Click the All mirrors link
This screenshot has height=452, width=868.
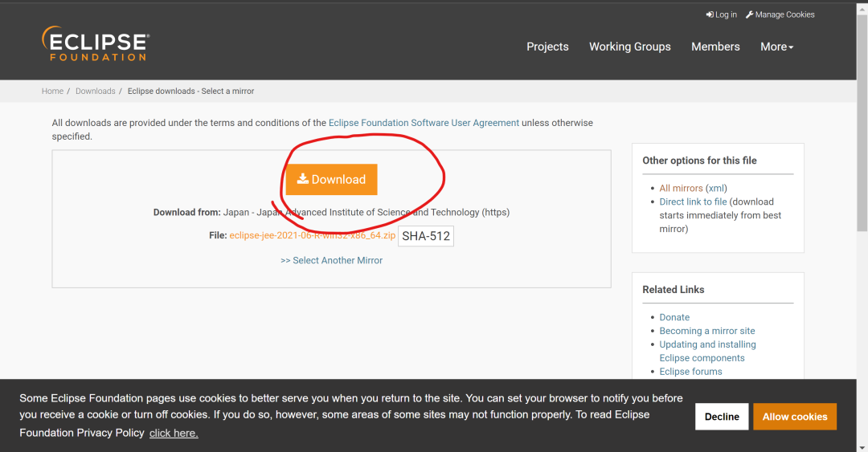point(681,188)
